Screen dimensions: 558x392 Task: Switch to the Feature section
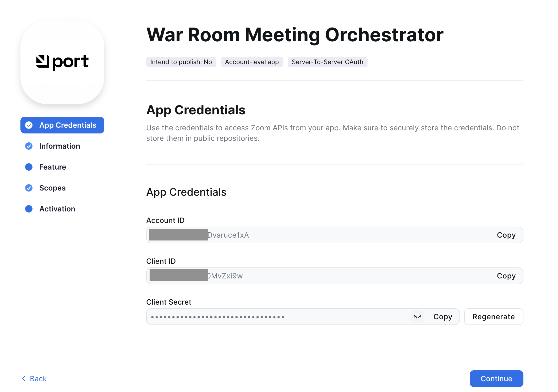pos(52,167)
